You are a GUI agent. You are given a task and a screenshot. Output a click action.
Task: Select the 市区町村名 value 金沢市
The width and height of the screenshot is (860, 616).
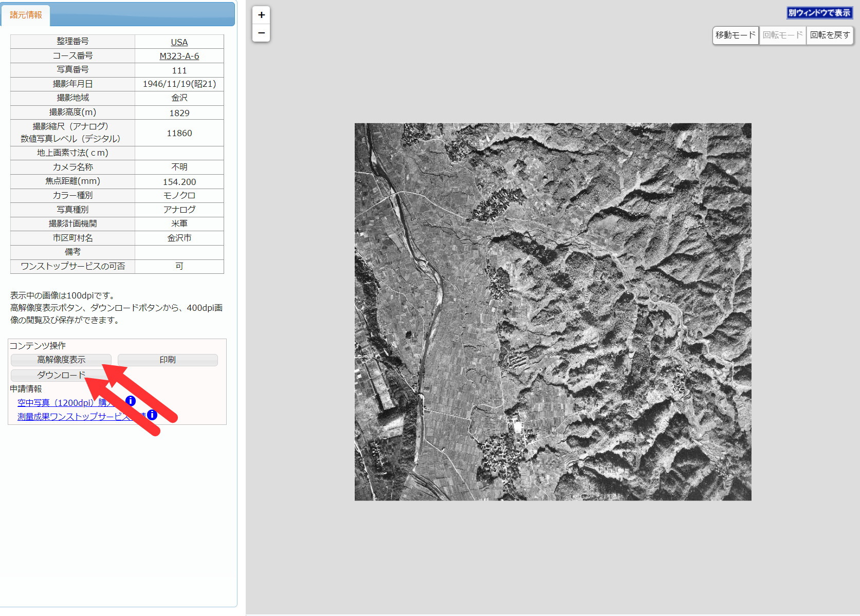click(x=179, y=238)
